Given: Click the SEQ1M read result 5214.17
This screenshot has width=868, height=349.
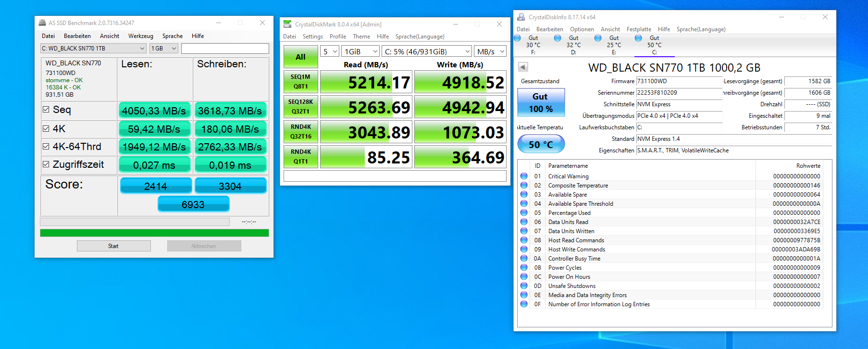Looking at the screenshot, I should 366,82.
